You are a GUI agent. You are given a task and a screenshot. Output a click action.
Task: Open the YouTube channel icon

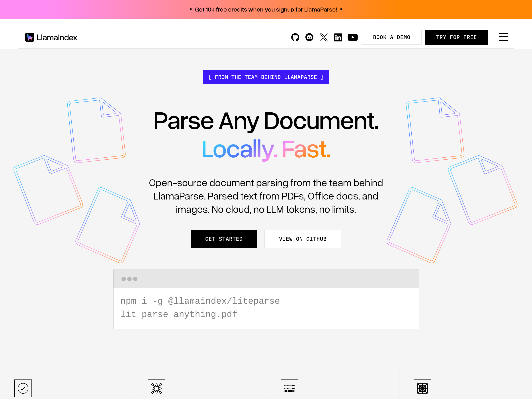(353, 37)
